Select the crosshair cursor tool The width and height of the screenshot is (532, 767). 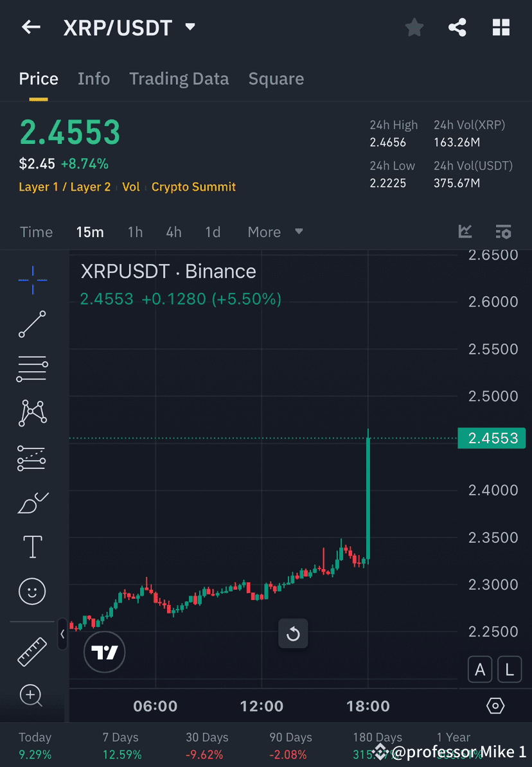coord(32,279)
